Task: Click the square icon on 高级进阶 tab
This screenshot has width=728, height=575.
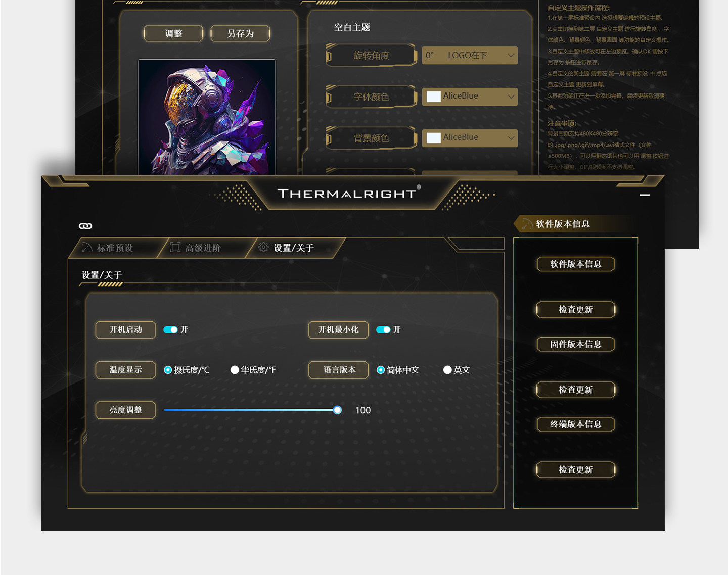Action: coord(175,247)
